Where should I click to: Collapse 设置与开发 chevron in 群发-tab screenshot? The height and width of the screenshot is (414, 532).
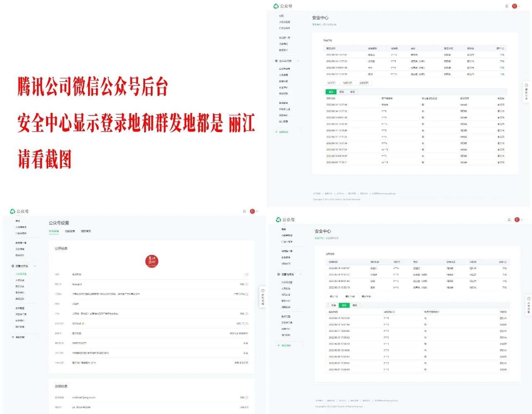(301, 274)
